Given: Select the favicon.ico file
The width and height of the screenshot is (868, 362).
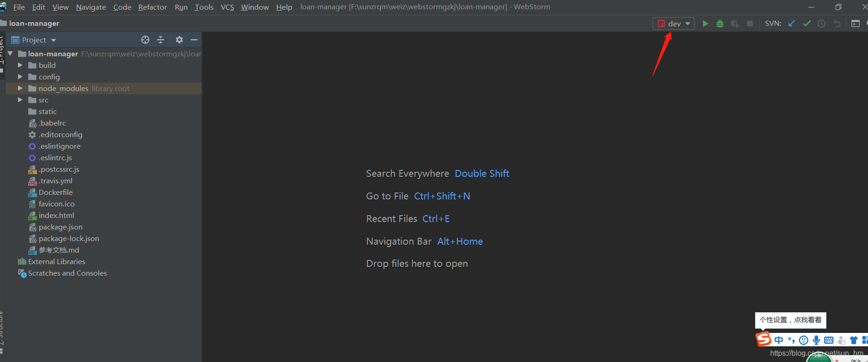Looking at the screenshot, I should (52, 204).
